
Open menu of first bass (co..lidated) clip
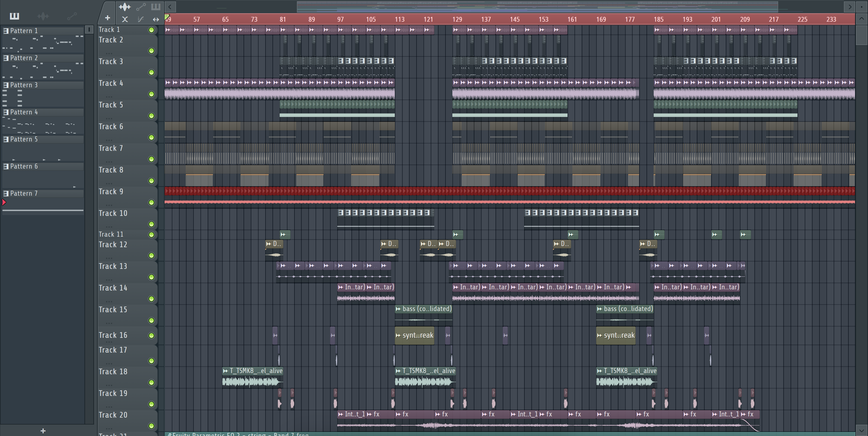coord(398,309)
